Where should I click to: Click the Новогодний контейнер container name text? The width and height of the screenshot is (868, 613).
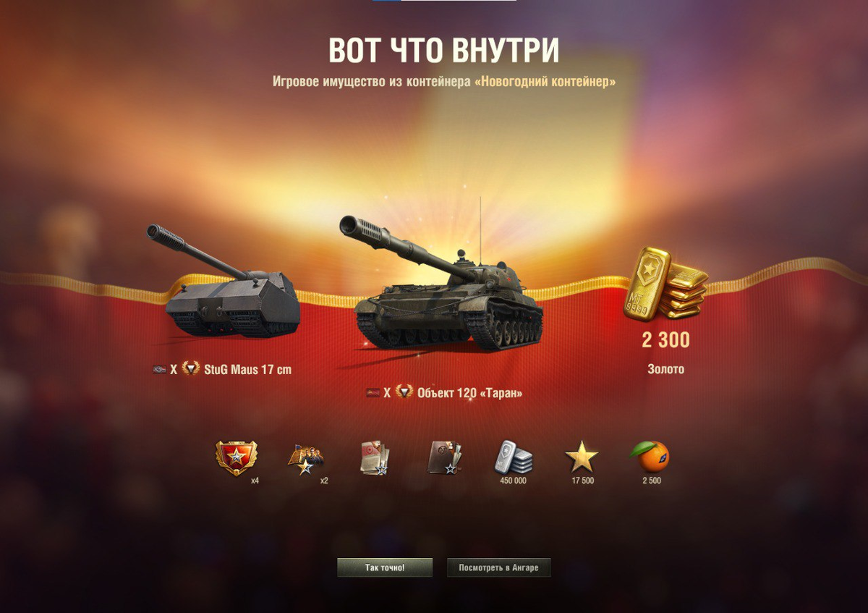(545, 82)
